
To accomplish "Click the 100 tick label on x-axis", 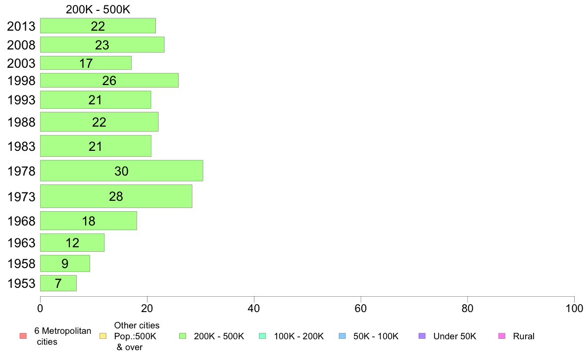I will (574, 309).
